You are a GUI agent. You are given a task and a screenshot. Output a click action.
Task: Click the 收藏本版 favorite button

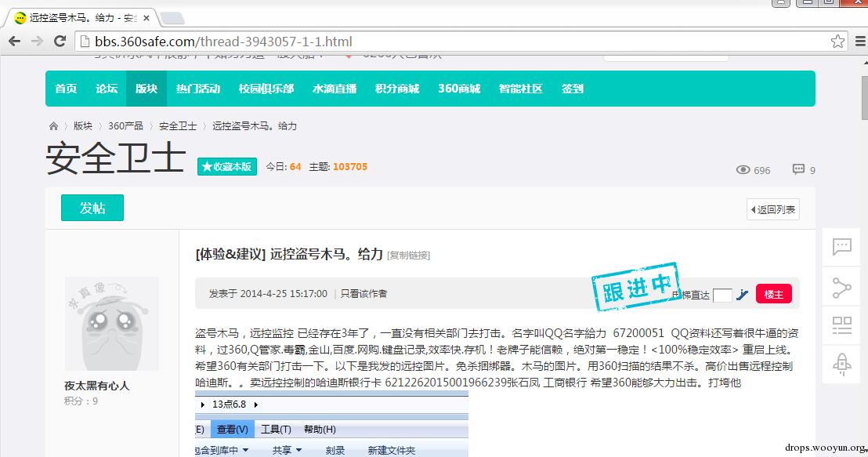(227, 167)
